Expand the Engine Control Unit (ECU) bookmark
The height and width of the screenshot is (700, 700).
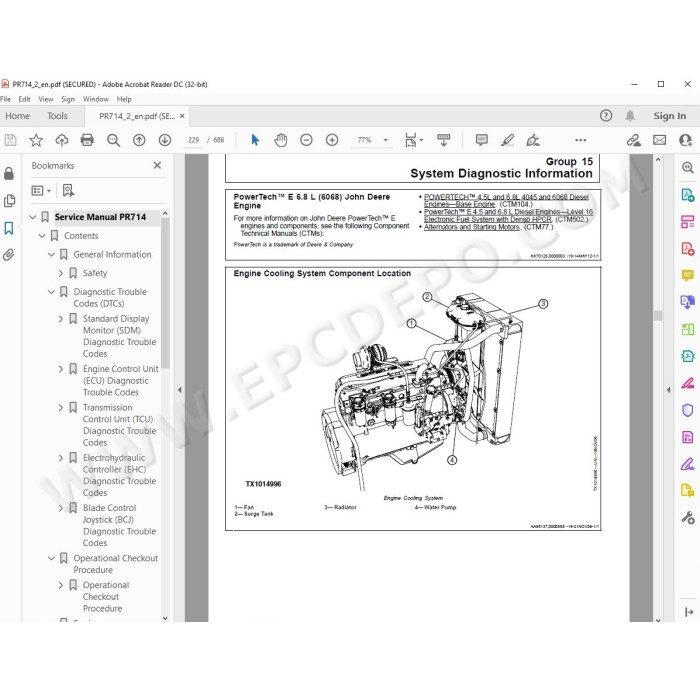pyautogui.click(x=61, y=369)
